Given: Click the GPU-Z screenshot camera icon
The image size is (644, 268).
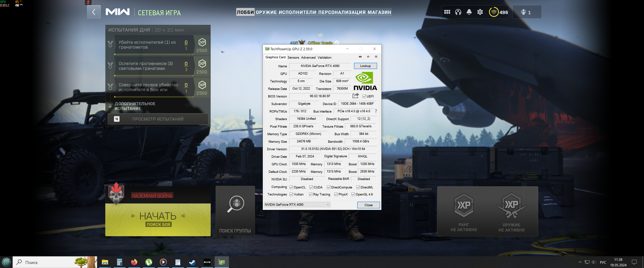Looking at the screenshot, I should click(360, 57).
